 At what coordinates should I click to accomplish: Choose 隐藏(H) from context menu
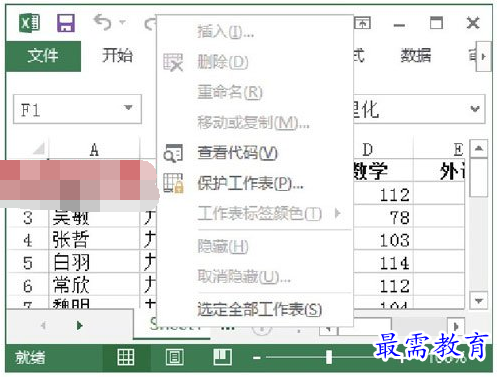(223, 246)
